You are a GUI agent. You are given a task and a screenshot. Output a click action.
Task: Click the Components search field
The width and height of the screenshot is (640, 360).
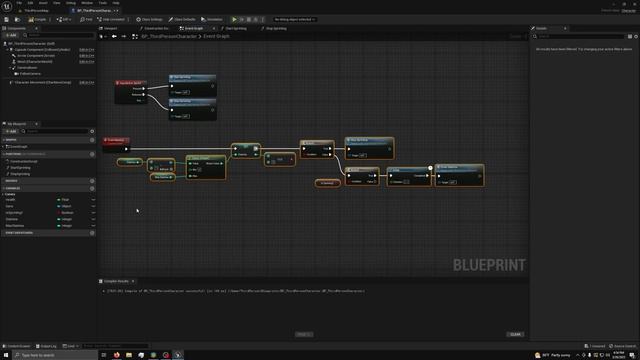coord(58,35)
